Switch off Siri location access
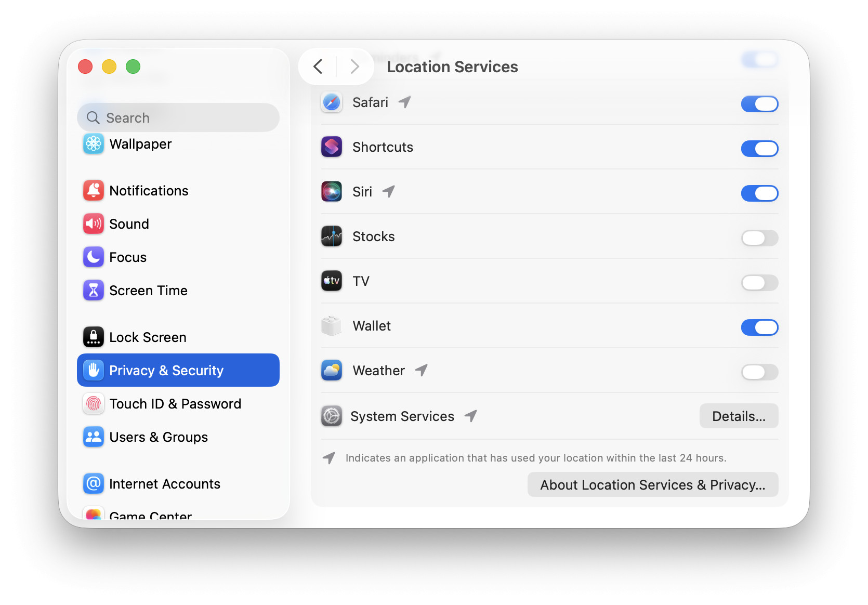Viewport: 868px width, 605px height. click(x=759, y=193)
